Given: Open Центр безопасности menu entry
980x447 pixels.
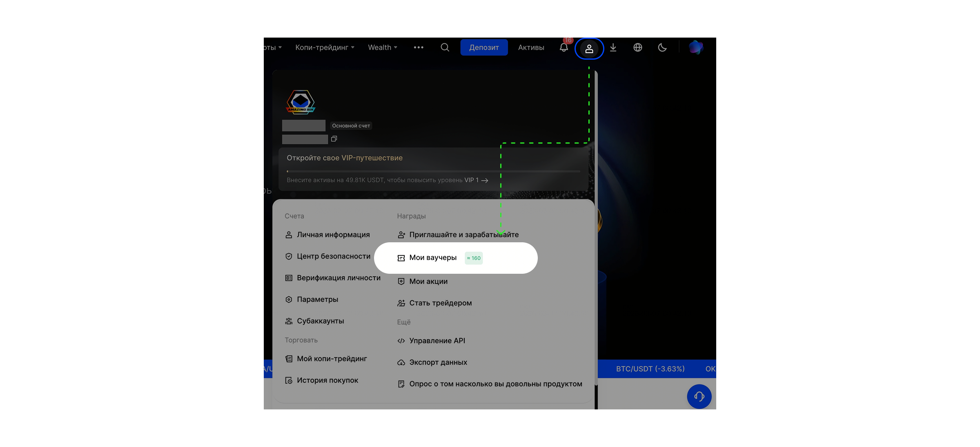Looking at the screenshot, I should tap(333, 256).
